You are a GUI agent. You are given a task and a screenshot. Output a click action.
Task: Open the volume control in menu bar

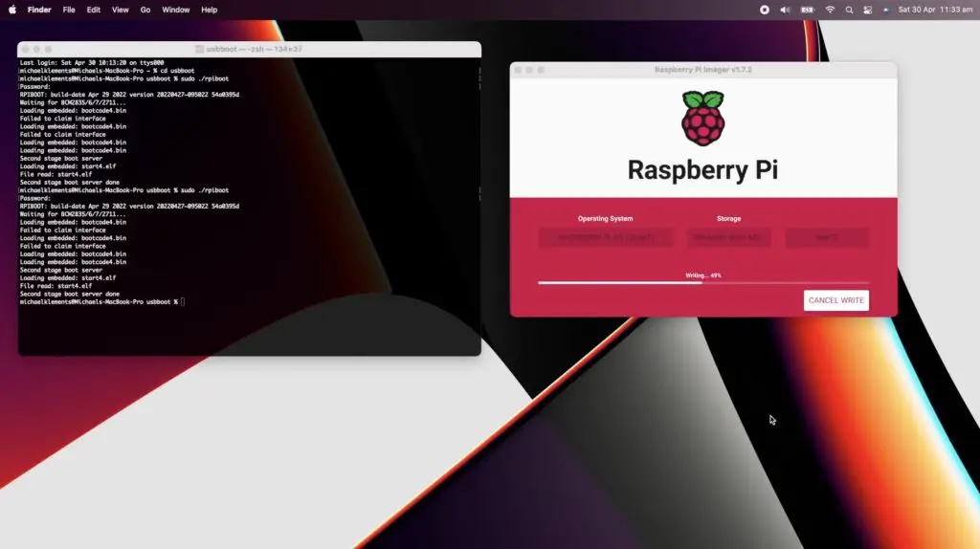pyautogui.click(x=785, y=10)
